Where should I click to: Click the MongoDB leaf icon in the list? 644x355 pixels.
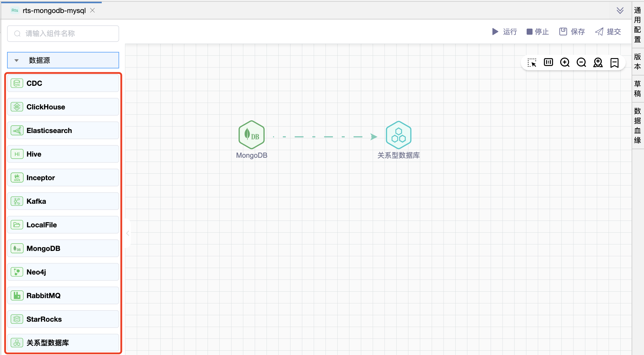[17, 249]
